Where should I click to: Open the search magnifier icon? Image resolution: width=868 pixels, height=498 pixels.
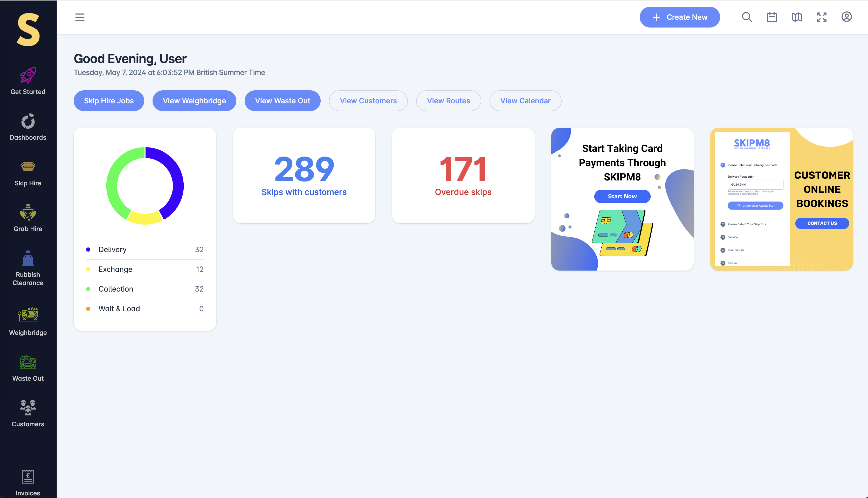click(x=747, y=17)
